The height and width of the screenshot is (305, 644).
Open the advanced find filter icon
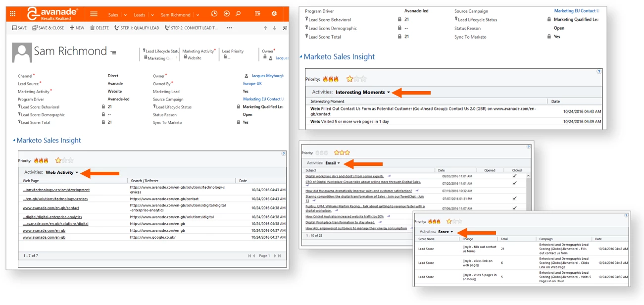(258, 14)
